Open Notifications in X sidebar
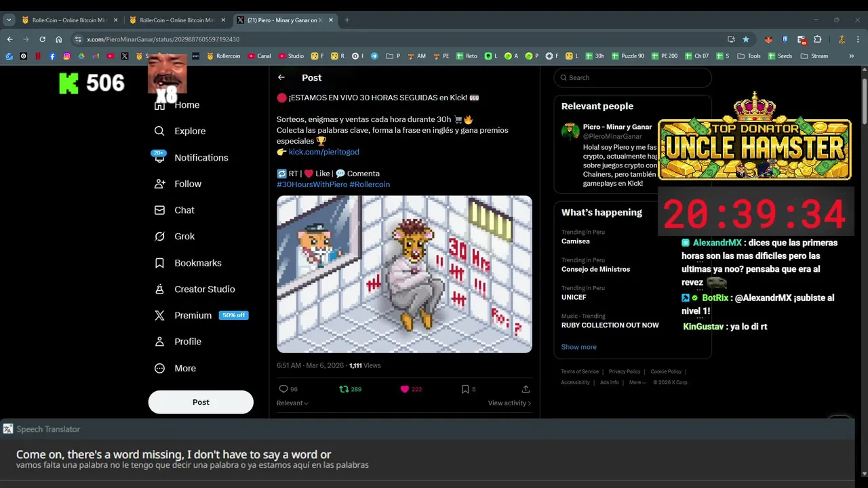The image size is (868, 488). tap(191, 157)
